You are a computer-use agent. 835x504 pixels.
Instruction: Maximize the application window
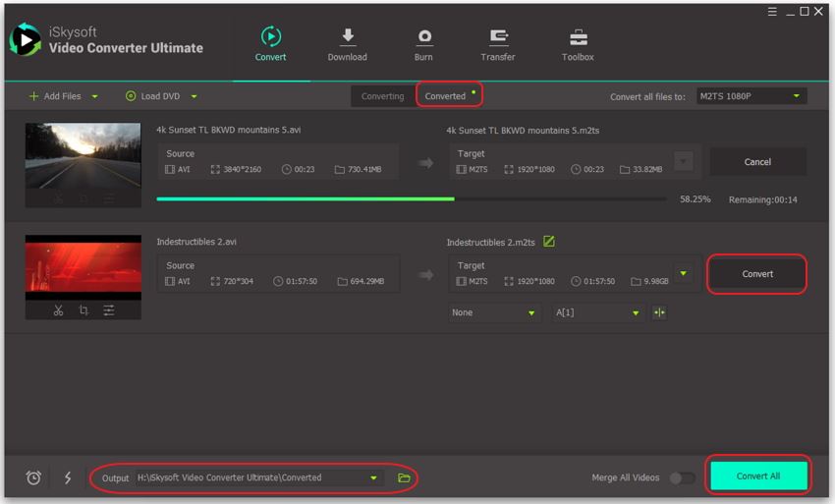click(x=805, y=12)
